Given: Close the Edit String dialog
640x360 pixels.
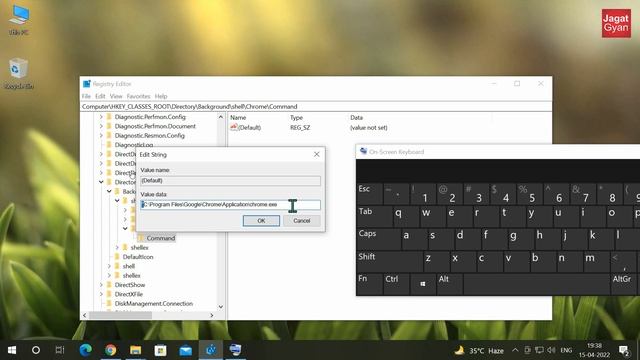Looking at the screenshot, I should pos(317,154).
